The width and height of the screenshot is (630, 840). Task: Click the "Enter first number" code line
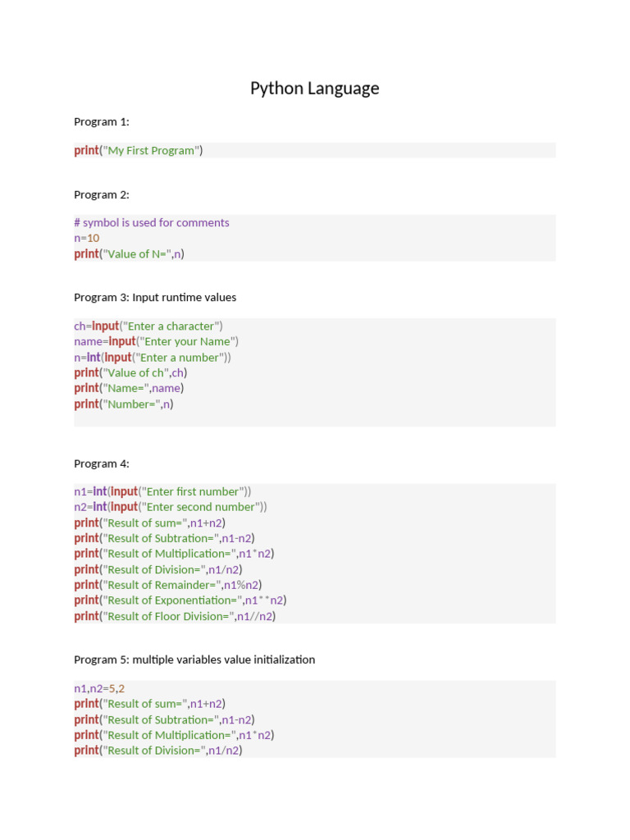coord(163,492)
